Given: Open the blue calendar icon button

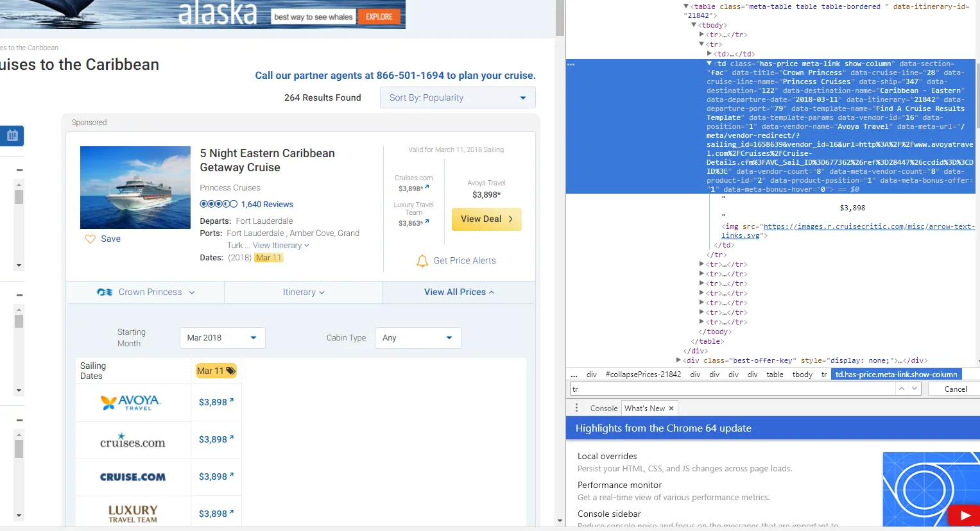Looking at the screenshot, I should point(12,135).
